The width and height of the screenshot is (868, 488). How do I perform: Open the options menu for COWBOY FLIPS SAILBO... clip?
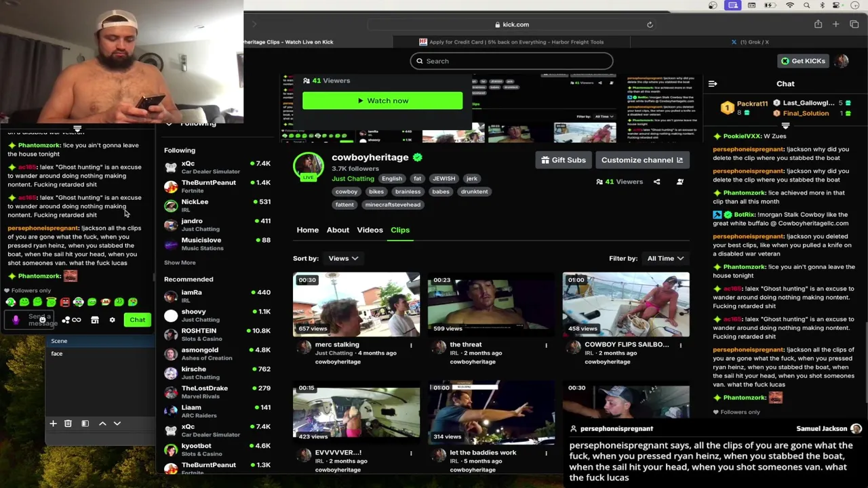coord(680,345)
